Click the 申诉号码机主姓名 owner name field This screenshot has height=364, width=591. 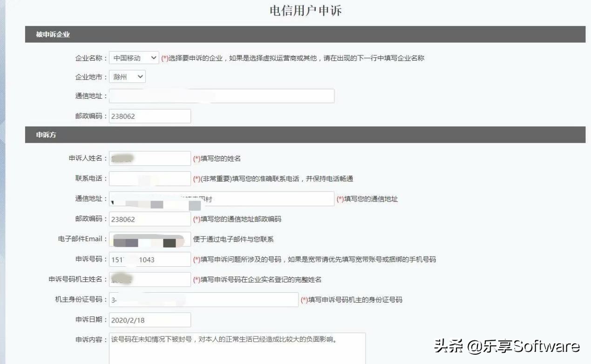pos(149,279)
